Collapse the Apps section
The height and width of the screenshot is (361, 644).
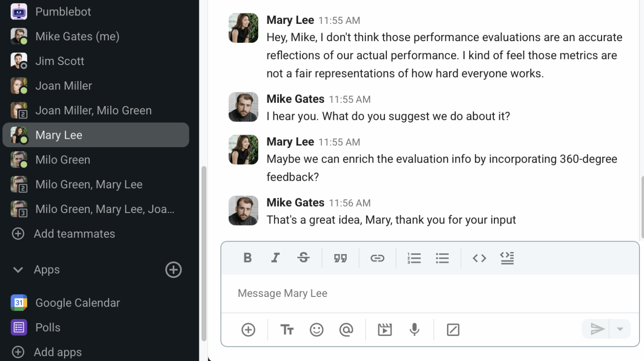(x=18, y=270)
